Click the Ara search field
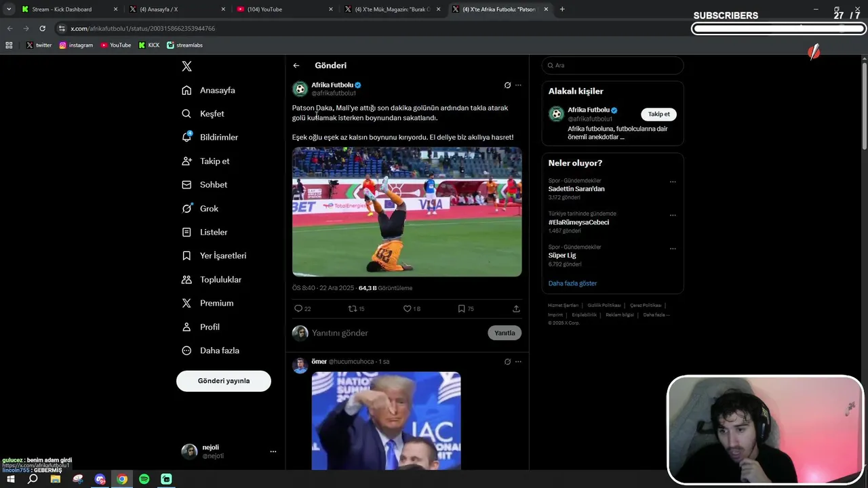This screenshot has height=488, width=868. click(612, 65)
